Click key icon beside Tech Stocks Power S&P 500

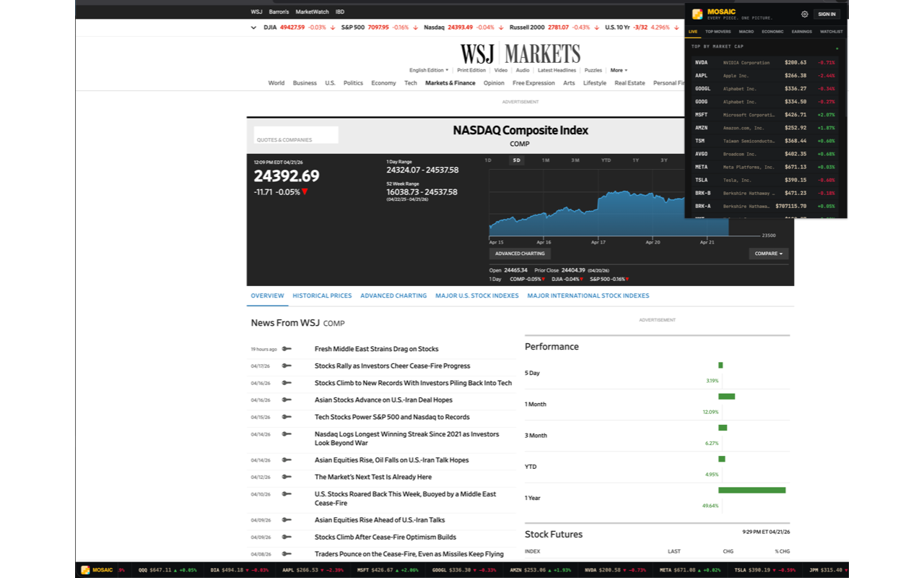pos(287,417)
